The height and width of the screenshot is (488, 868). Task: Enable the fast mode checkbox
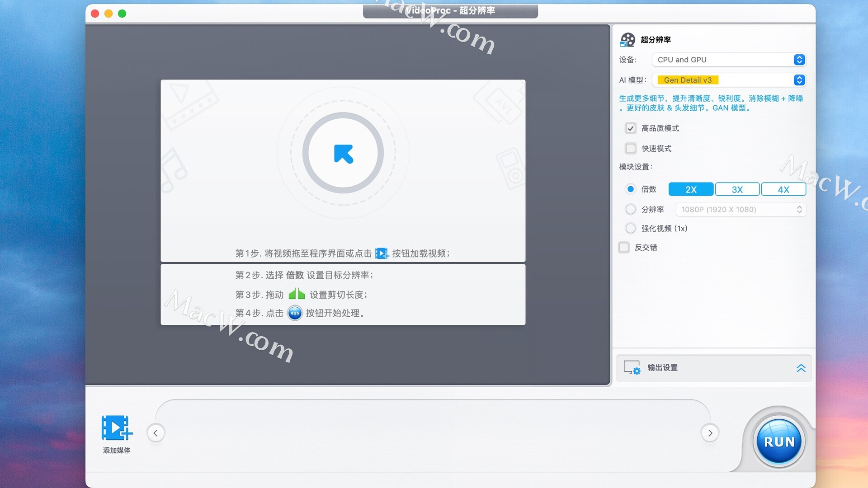click(630, 149)
